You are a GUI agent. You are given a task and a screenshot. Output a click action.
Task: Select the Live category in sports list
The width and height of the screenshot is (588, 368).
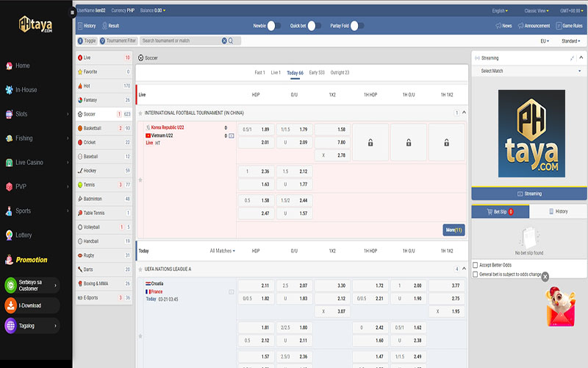pos(104,57)
